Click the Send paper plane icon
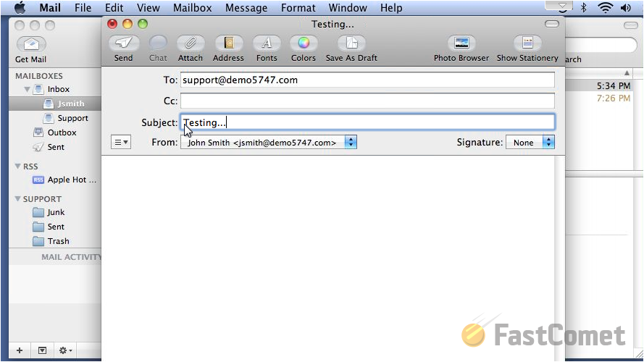Image resolution: width=644 pixels, height=362 pixels. click(x=124, y=43)
